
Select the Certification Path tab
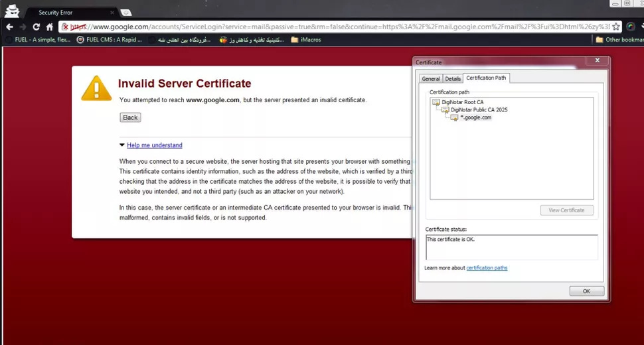[x=486, y=78]
